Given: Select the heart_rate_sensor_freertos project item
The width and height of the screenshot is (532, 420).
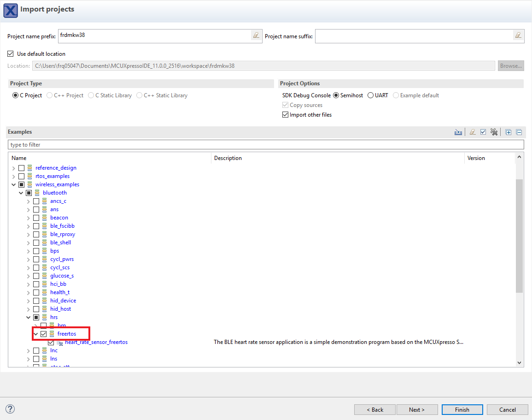Looking at the screenshot, I should click(96, 342).
